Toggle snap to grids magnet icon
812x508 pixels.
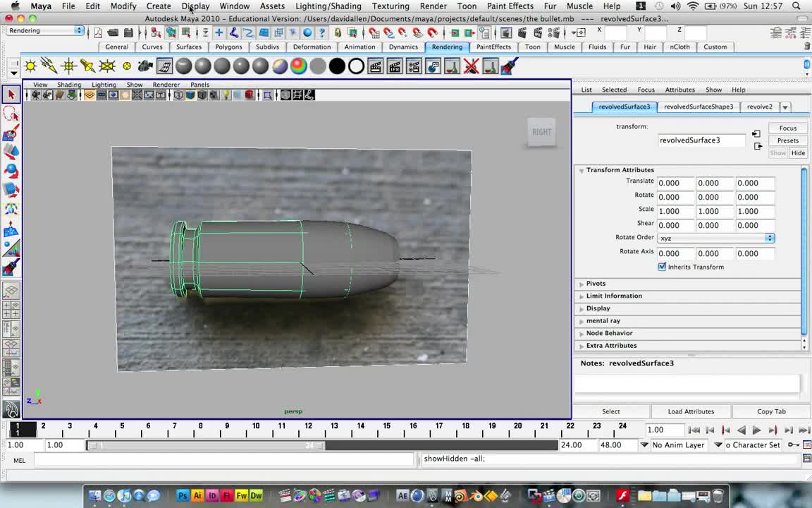(x=374, y=32)
